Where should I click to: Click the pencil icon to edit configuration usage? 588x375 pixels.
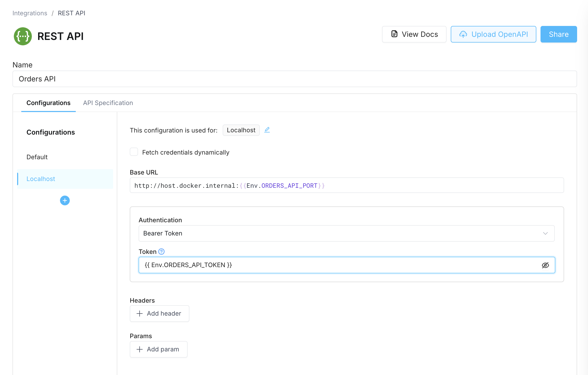267,130
